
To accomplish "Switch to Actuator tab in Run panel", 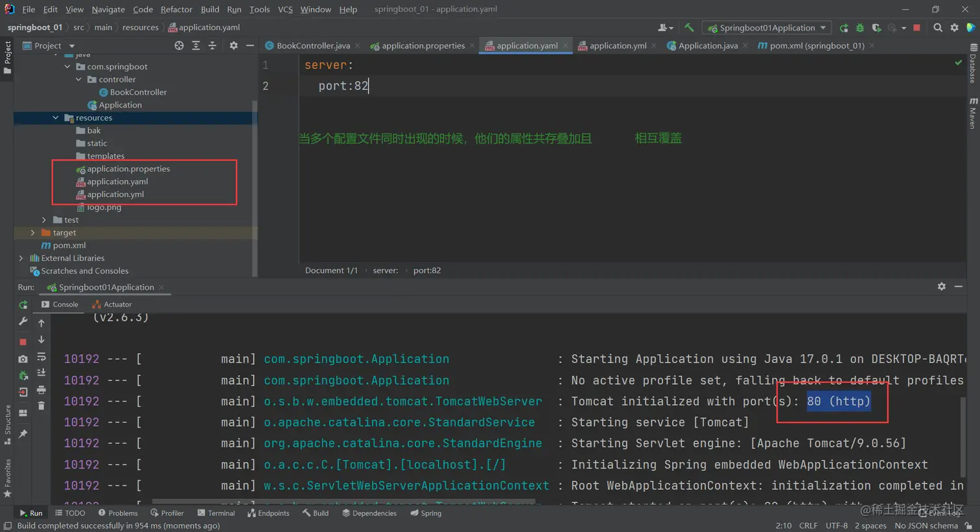I will 111,304.
